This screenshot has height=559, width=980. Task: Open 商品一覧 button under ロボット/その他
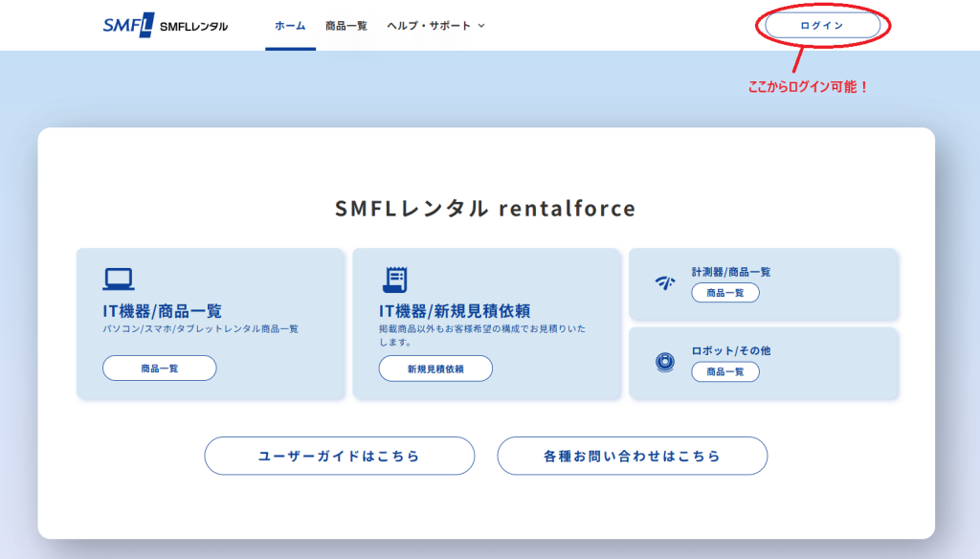[724, 371]
